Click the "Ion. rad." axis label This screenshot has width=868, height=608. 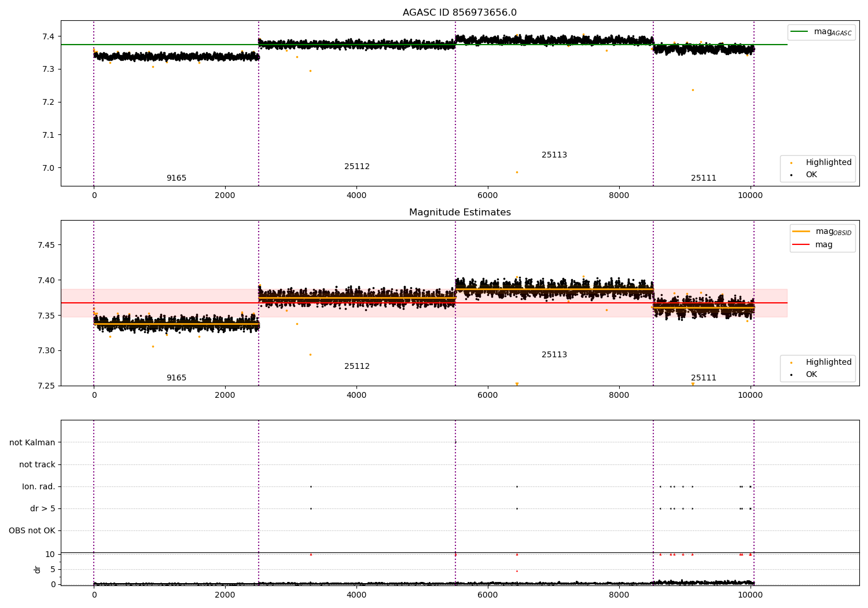click(39, 487)
